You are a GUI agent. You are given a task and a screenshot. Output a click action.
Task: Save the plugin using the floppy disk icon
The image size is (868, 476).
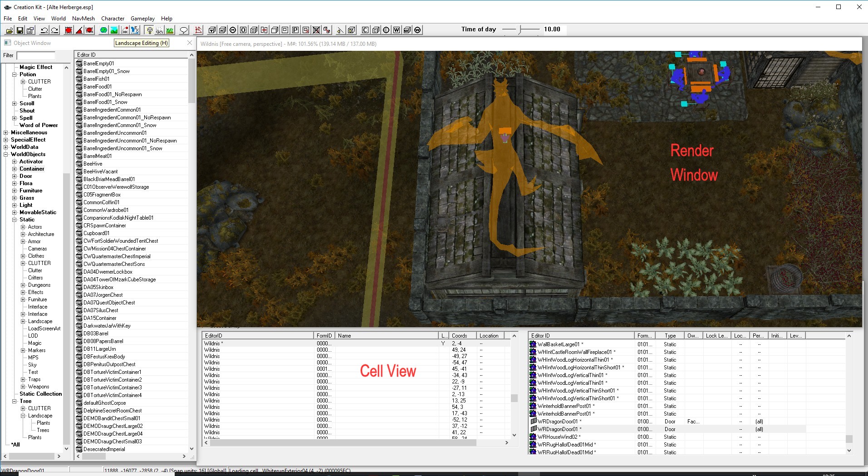coord(20,30)
